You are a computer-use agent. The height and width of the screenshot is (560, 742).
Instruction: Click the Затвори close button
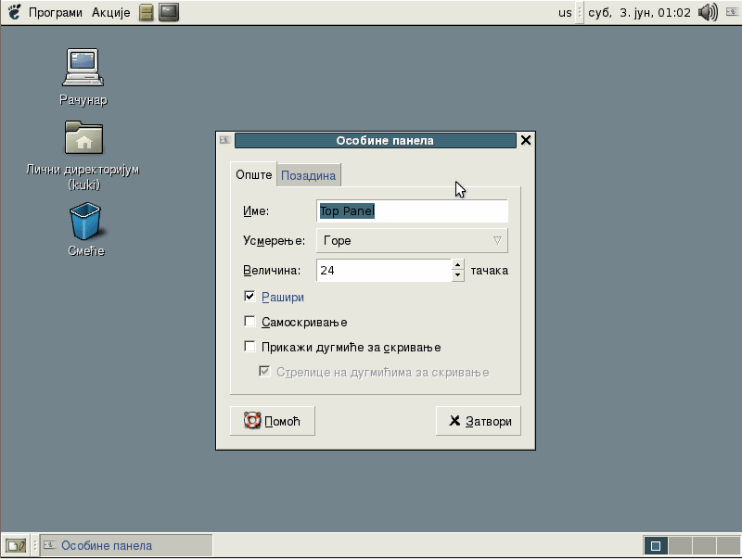coord(479,421)
